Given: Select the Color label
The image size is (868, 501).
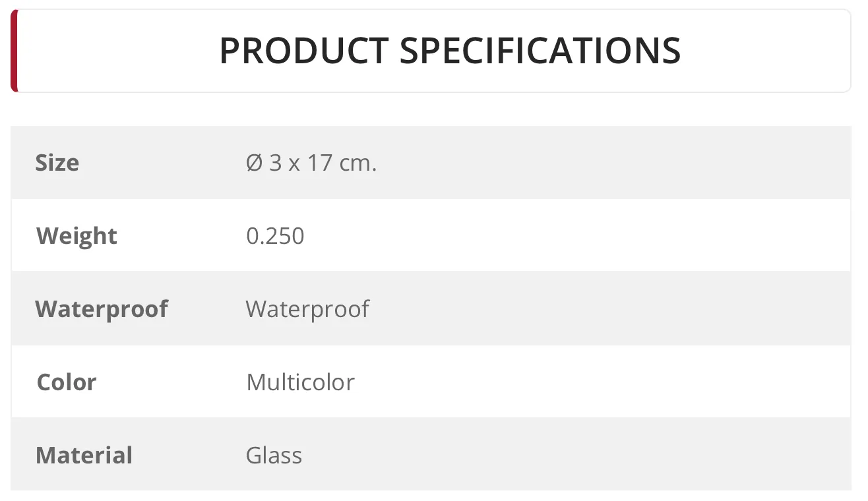Looking at the screenshot, I should point(67,382).
